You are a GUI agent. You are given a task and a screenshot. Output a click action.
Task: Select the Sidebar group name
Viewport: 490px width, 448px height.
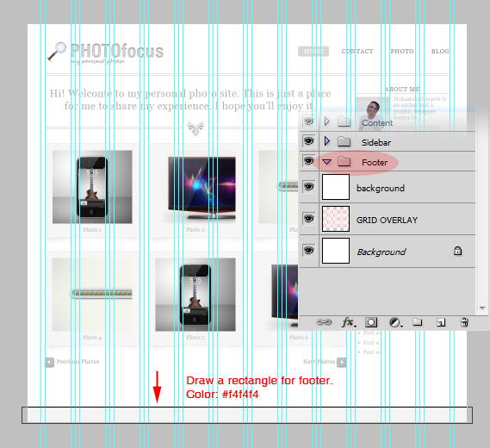click(376, 142)
